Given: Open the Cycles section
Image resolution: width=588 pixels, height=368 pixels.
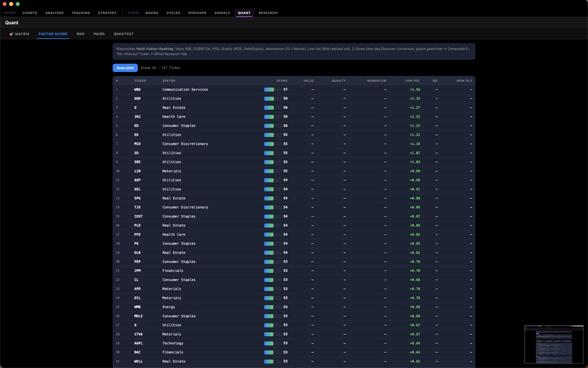Looking at the screenshot, I should 173,13.
